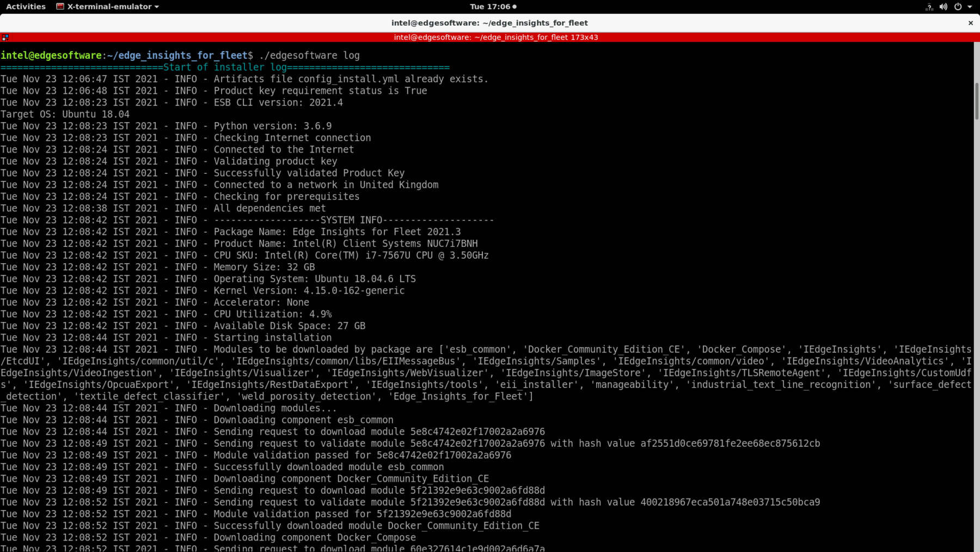
Task: Click 'Downloading component Docker_Community_Edition_CE' message
Action: click(351, 479)
